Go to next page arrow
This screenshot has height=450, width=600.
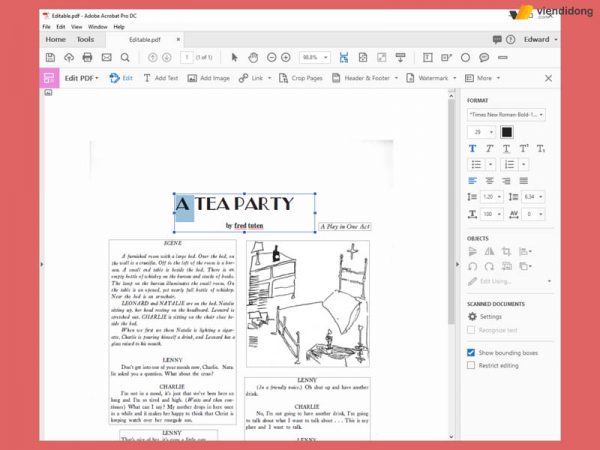click(166, 58)
